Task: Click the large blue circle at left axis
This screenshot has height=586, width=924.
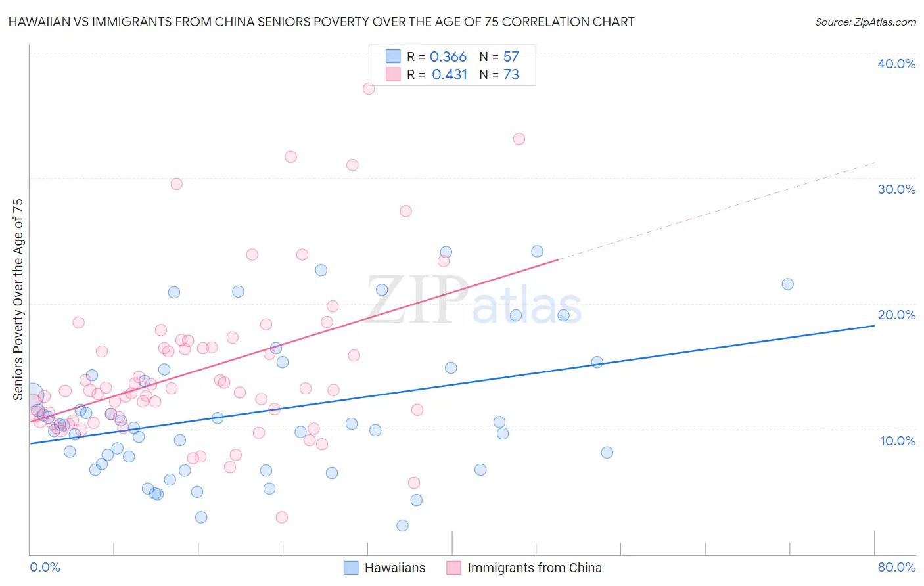Action: pos(31,395)
